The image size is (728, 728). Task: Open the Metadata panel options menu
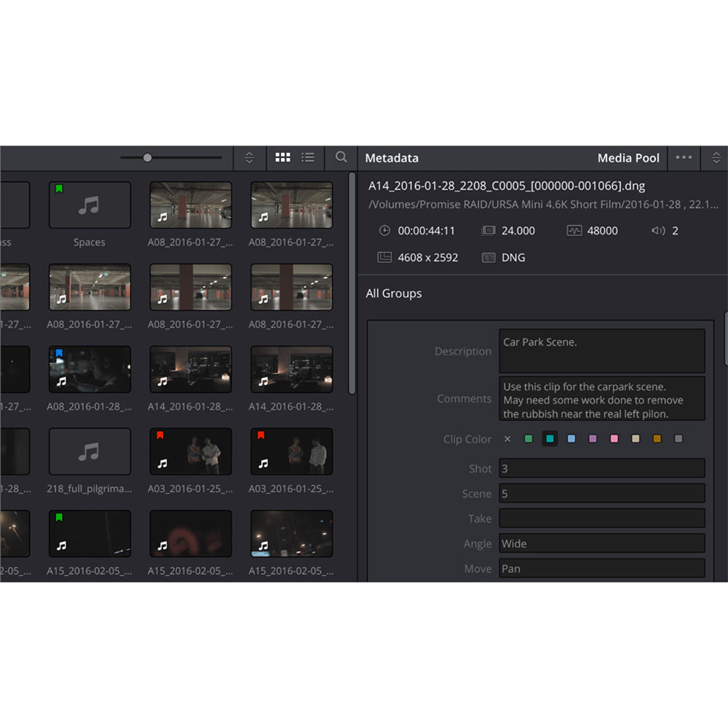pyautogui.click(x=684, y=157)
